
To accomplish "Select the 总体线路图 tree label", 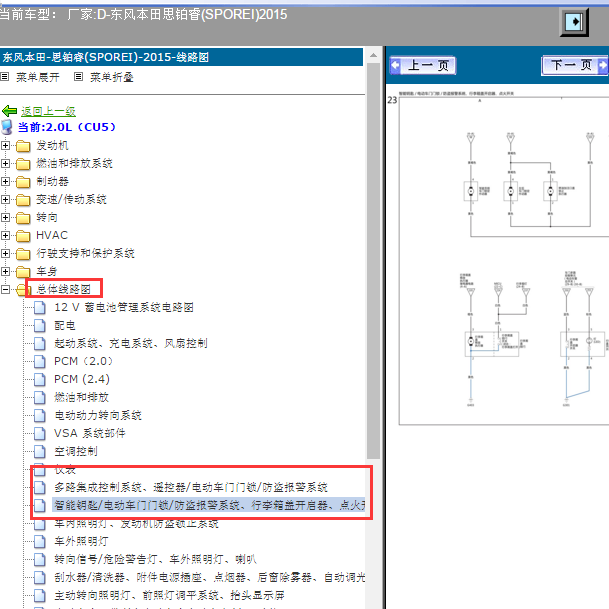I will coord(63,289).
